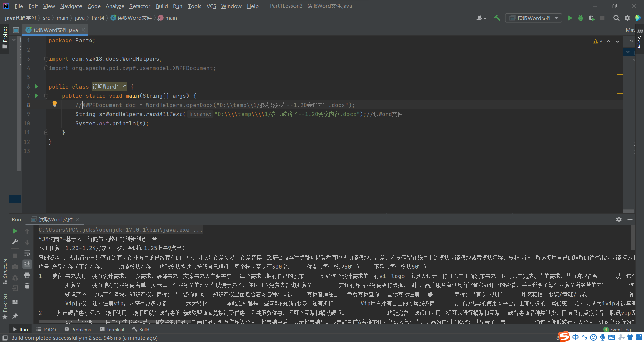Click up arrow for previous stack frame
Screen dimensions: 644x342
tap(27, 231)
